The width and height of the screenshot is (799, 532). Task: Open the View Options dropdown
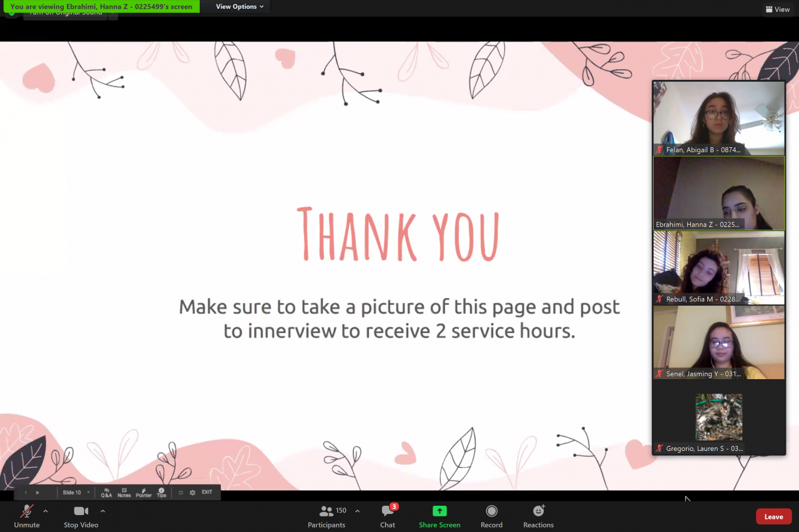point(240,6)
